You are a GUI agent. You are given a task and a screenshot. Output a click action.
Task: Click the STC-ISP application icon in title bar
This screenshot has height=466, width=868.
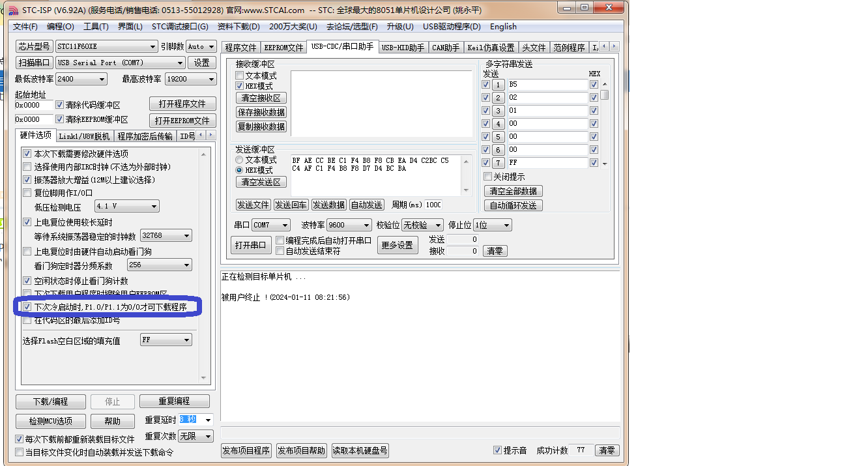[13, 10]
